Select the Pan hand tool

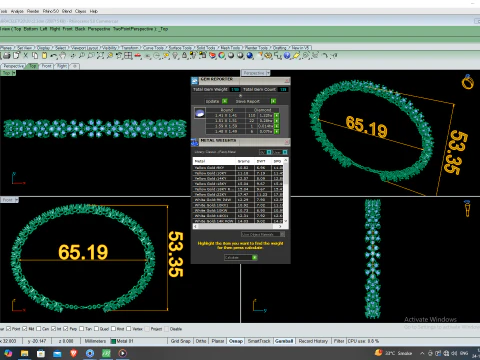[x=63, y=56]
